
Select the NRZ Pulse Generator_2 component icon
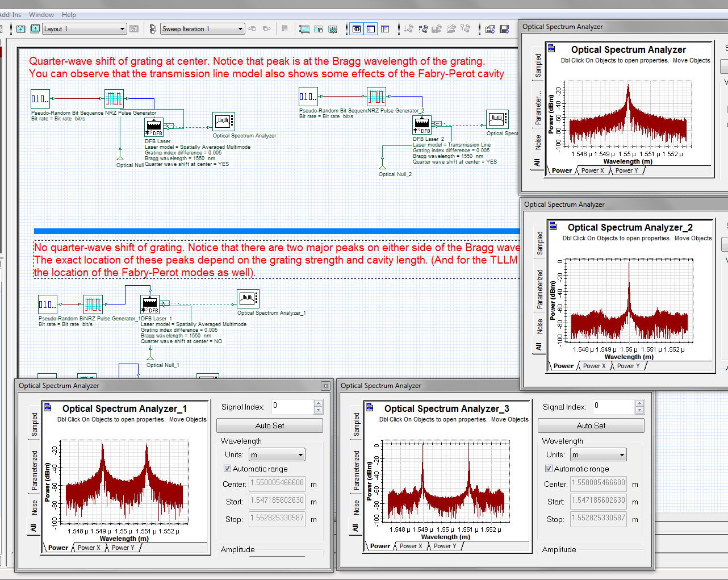pyautogui.click(x=376, y=96)
